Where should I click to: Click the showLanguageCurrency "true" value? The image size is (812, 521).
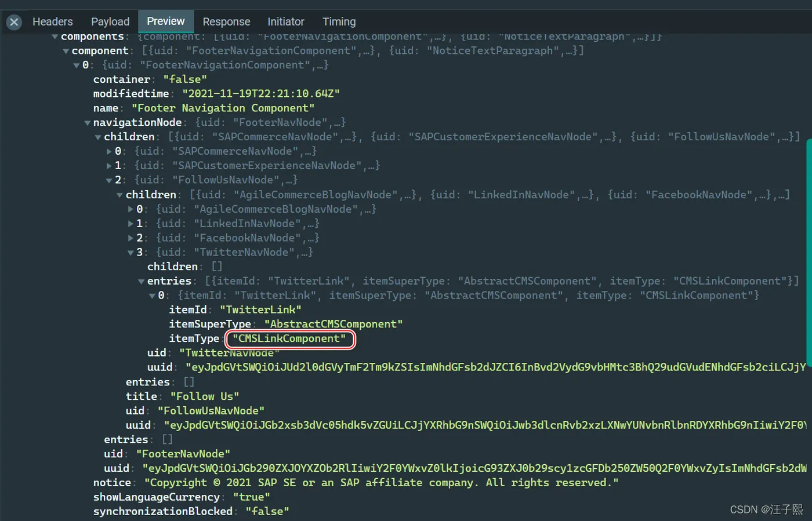click(252, 497)
